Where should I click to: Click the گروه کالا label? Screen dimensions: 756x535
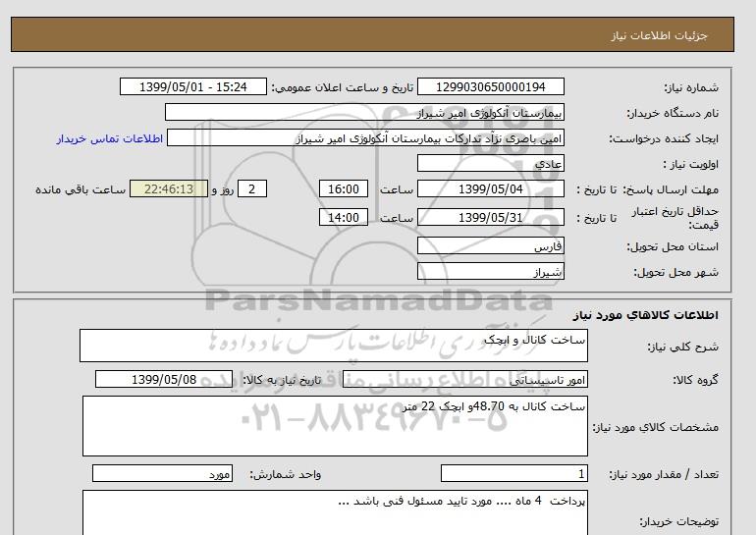[x=695, y=380]
